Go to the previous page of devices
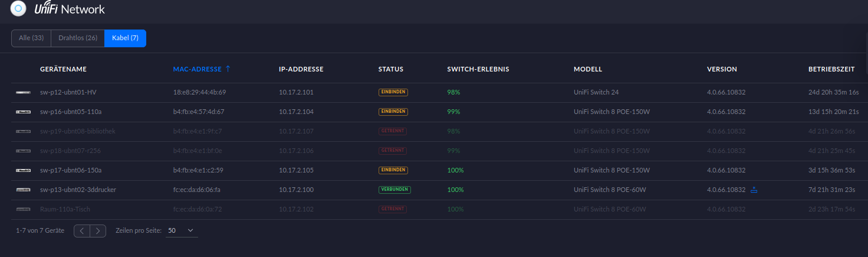868x257 pixels. point(82,231)
